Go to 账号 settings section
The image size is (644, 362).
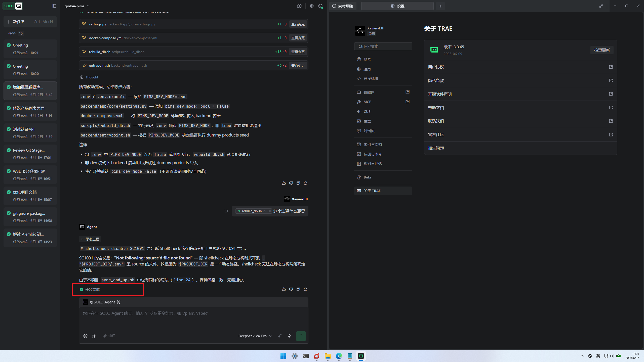(383, 59)
